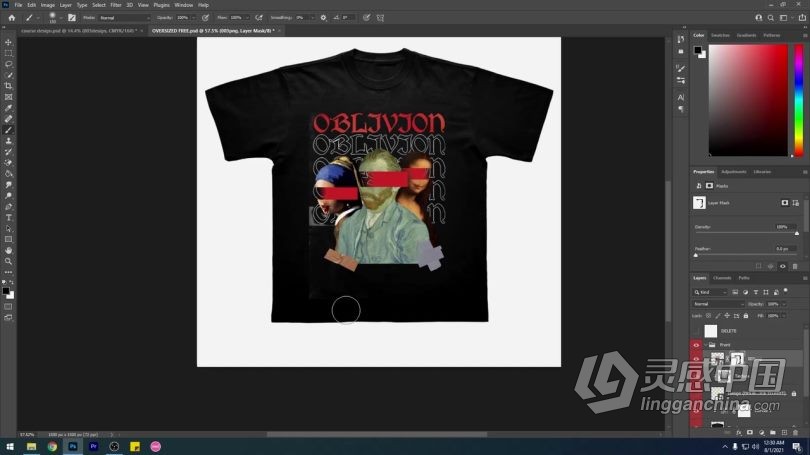Open the Filter menu

[x=116, y=5]
